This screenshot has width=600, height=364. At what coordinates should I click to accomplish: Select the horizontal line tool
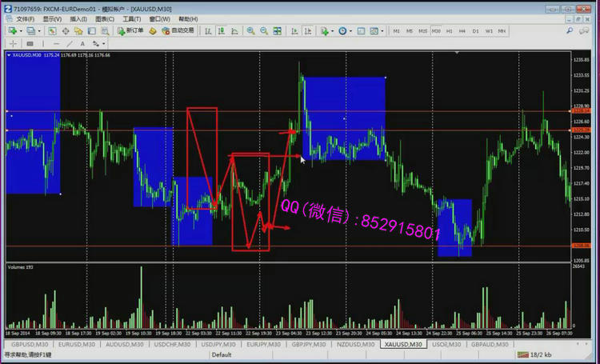point(56,43)
